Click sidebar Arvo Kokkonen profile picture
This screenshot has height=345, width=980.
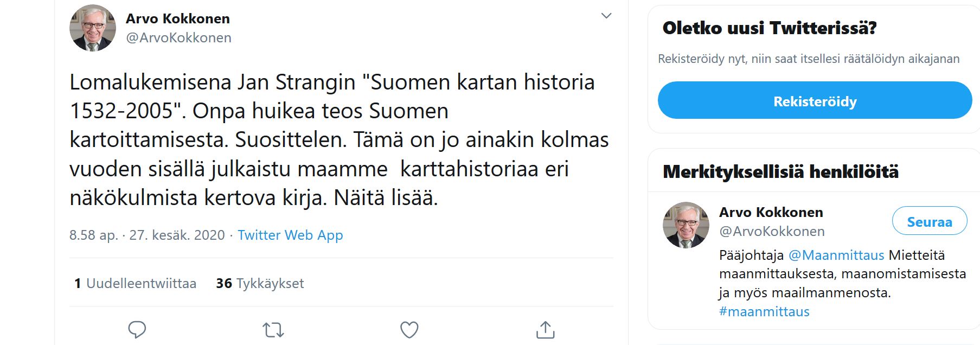(x=686, y=225)
